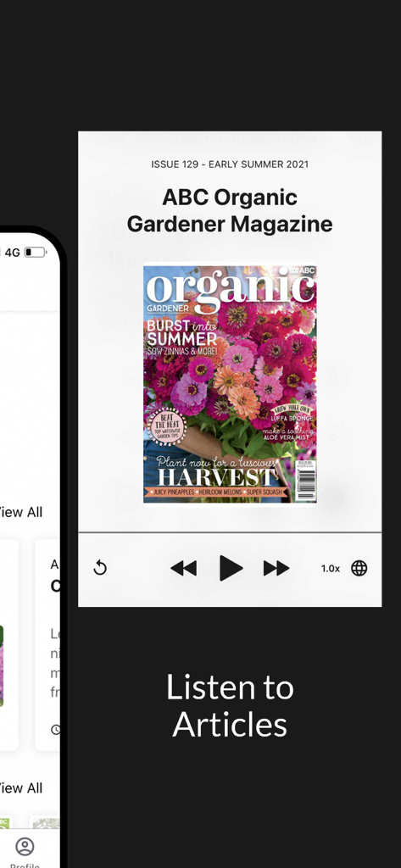The height and width of the screenshot is (868, 401).
Task: Tap the play button in audio player
Action: click(231, 568)
